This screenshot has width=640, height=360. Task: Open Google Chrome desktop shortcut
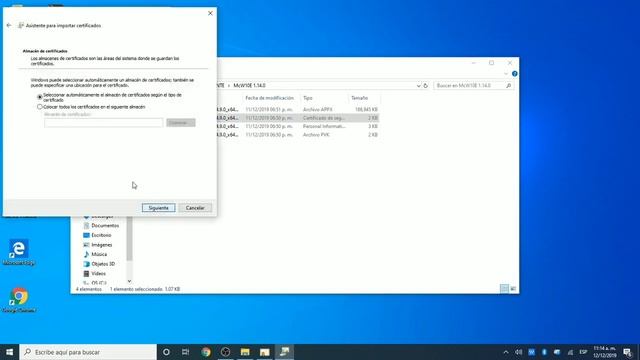coord(19,300)
